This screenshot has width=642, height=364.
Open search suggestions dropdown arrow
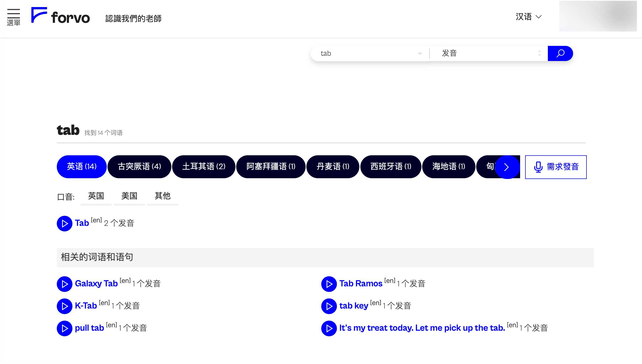(x=420, y=53)
